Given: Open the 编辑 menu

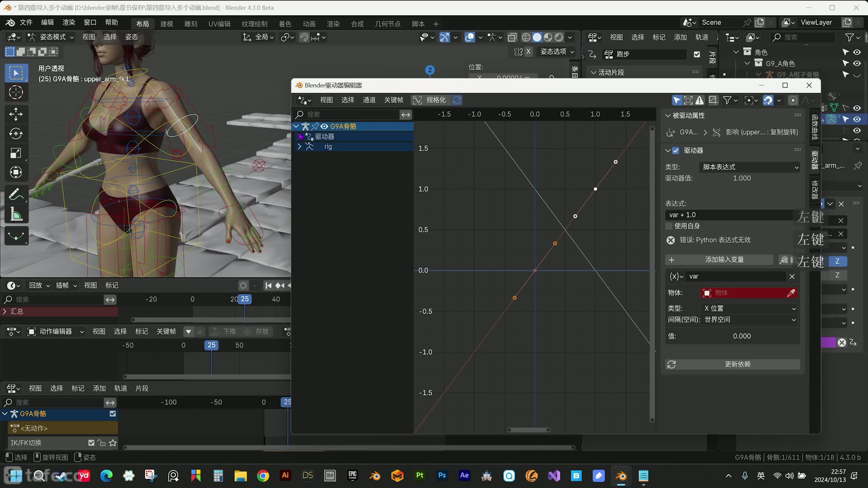Looking at the screenshot, I should (x=47, y=23).
